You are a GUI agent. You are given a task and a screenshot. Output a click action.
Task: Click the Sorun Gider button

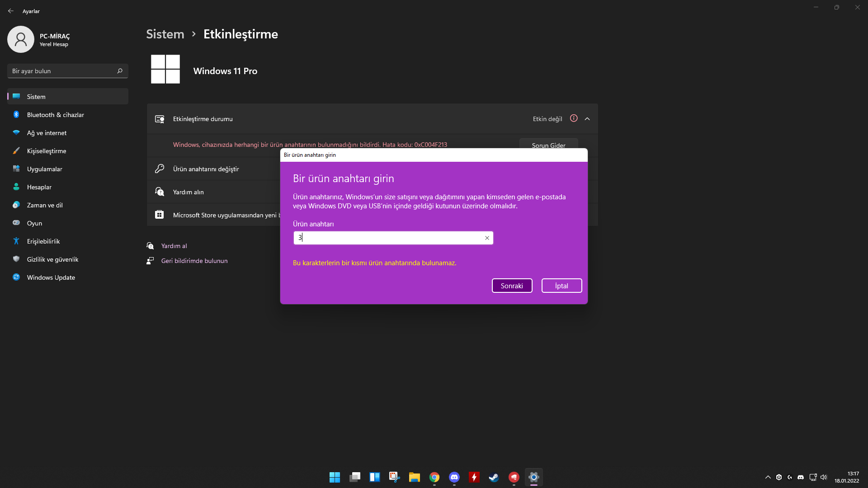point(548,145)
